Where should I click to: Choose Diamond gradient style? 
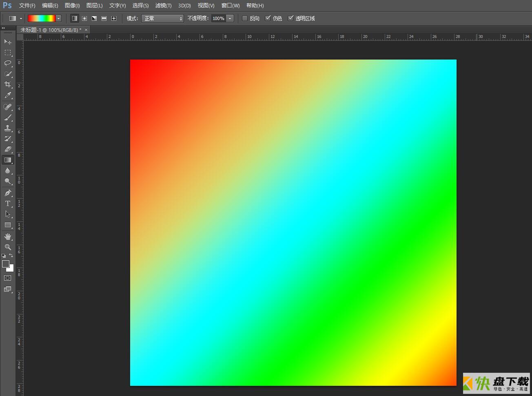pyautogui.click(x=114, y=18)
